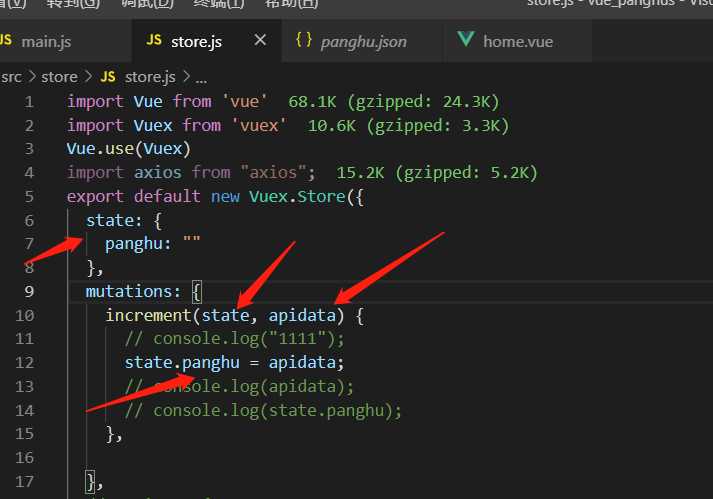The width and height of the screenshot is (713, 499).
Task: Click 'increment(state, apidata) {' line
Action: pos(235,316)
